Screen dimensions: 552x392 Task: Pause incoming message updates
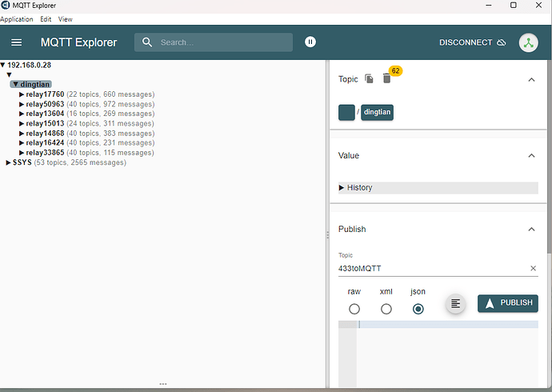pyautogui.click(x=310, y=42)
